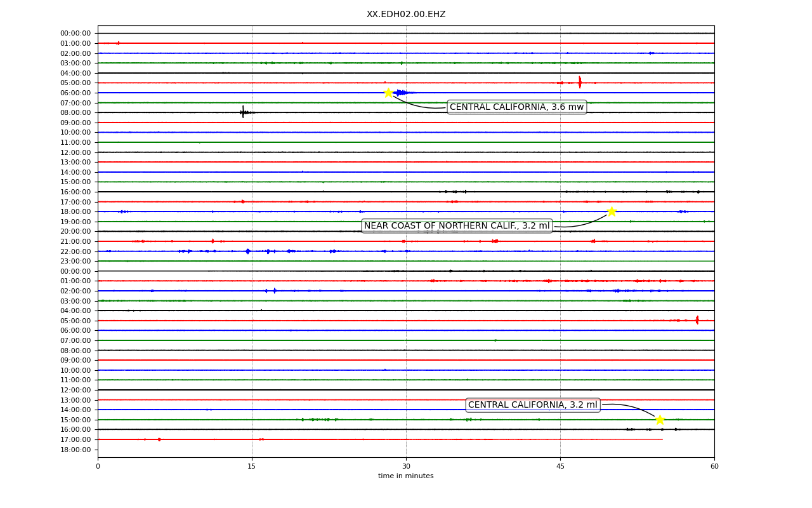The width and height of the screenshot is (812, 508).
Task: Click the plot title XX.EDH02.00.EHZ
Action: pyautogui.click(x=406, y=14)
